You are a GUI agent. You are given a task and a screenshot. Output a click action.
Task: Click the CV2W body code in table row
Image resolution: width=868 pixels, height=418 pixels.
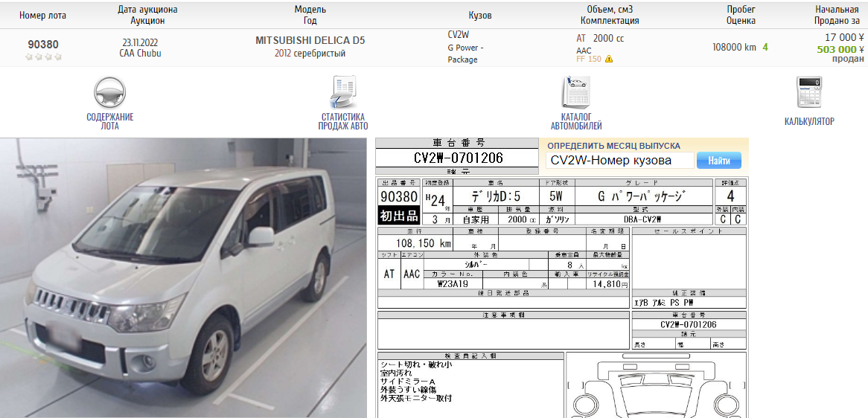point(459,35)
